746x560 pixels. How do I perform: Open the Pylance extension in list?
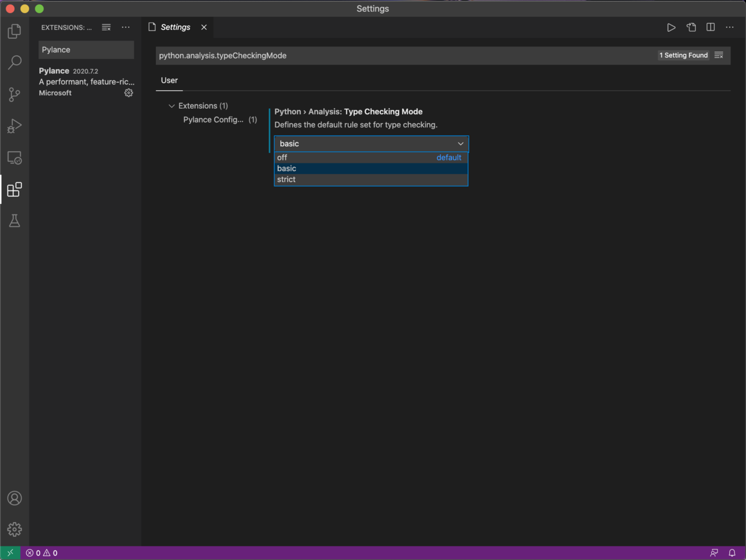(x=86, y=81)
